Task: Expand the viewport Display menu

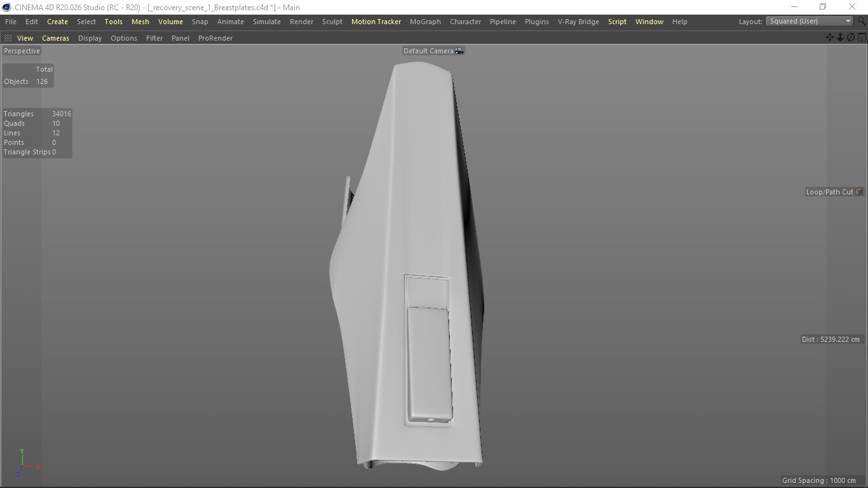Action: coord(90,38)
